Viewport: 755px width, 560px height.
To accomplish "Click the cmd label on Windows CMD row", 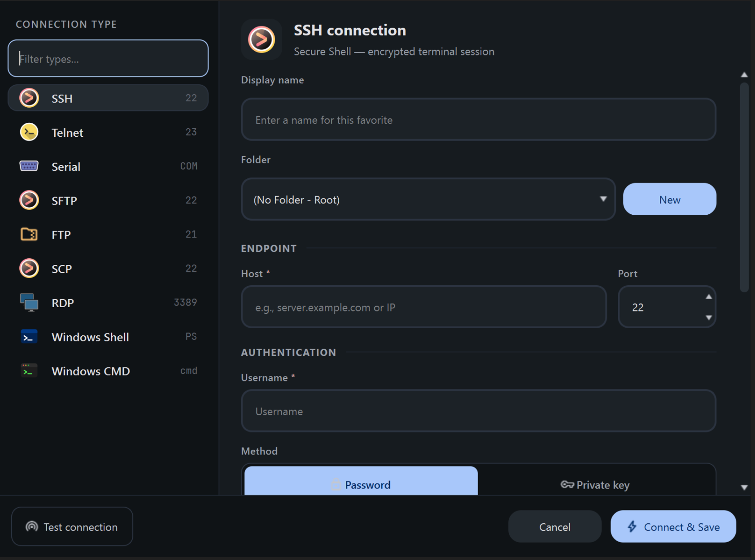I will click(x=188, y=370).
